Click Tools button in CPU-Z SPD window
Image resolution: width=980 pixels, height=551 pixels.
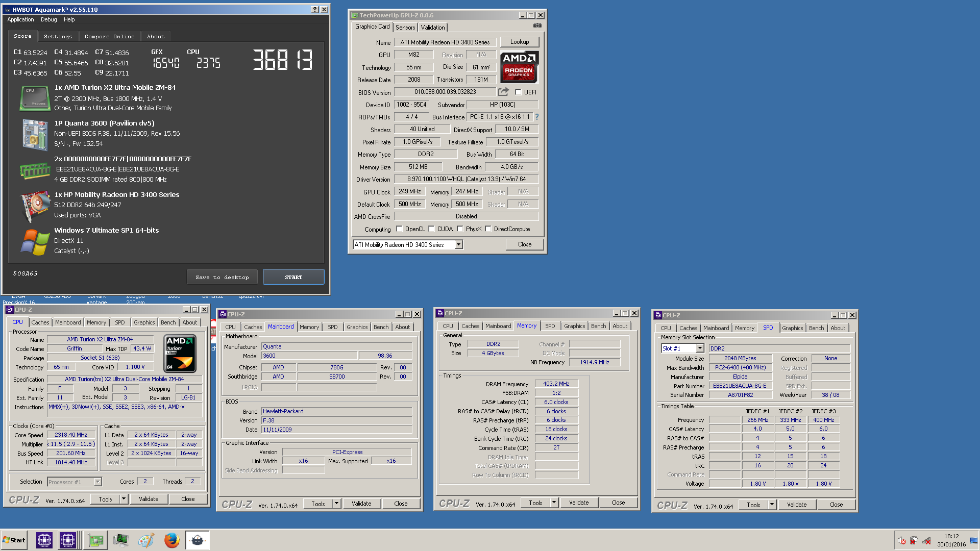tap(753, 505)
